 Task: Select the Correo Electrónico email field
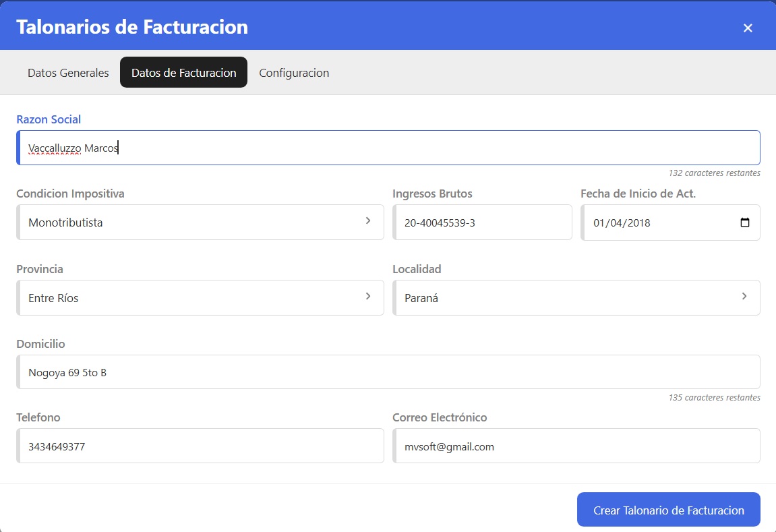[x=576, y=446]
